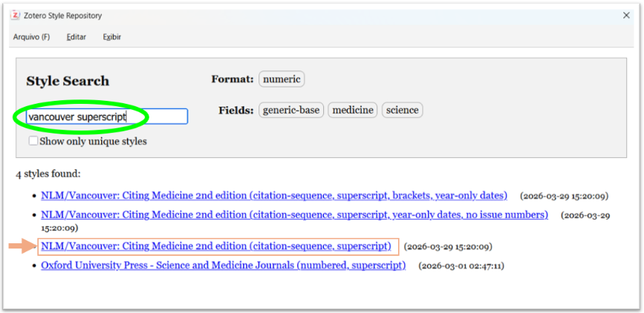Image resolution: width=644 pixels, height=313 pixels.
Task: Click the Zotero Style Repository window title
Action: click(63, 16)
